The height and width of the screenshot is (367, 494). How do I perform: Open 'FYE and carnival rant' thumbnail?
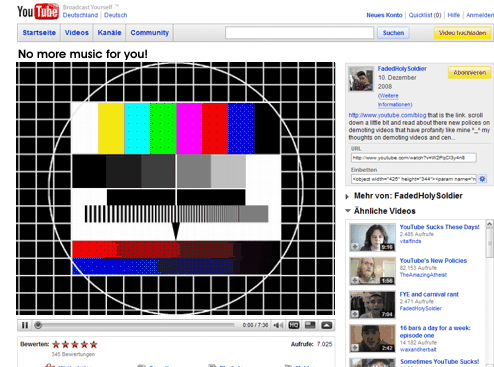[372, 305]
